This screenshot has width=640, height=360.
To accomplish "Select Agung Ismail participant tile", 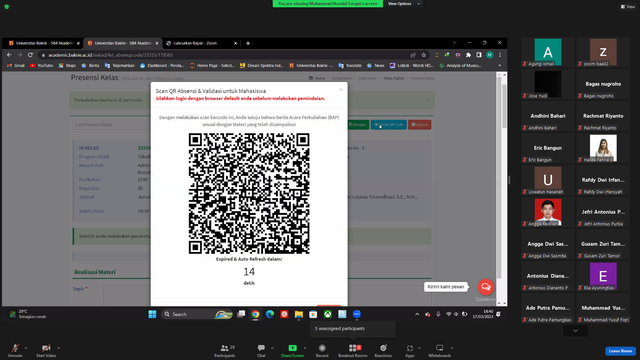I will click(x=548, y=52).
